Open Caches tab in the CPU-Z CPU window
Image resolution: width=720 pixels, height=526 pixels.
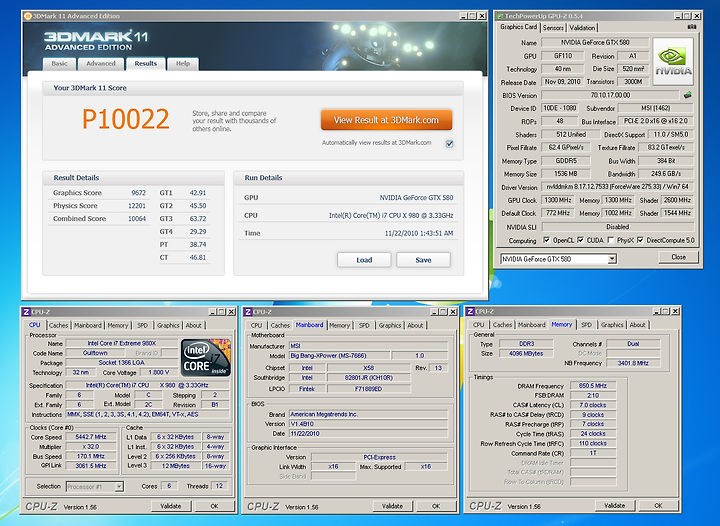(59, 325)
